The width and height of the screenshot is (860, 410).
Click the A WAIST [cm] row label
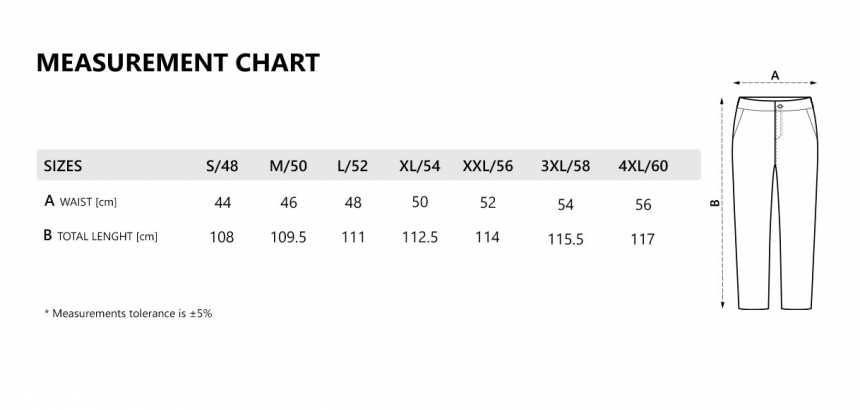81,201
